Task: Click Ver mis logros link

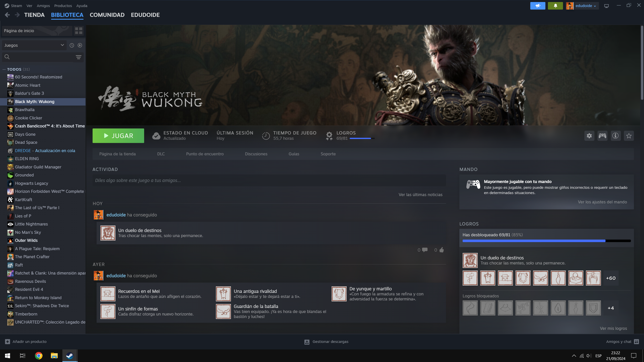Action: tap(613, 328)
